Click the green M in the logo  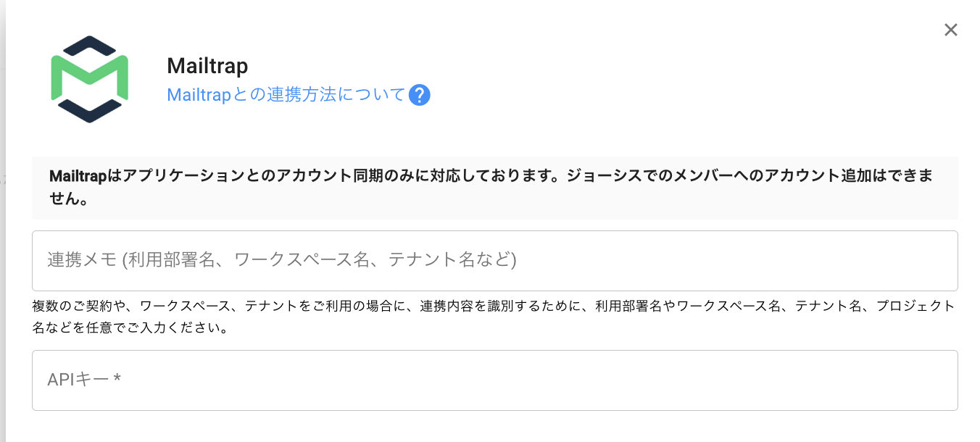(89, 78)
